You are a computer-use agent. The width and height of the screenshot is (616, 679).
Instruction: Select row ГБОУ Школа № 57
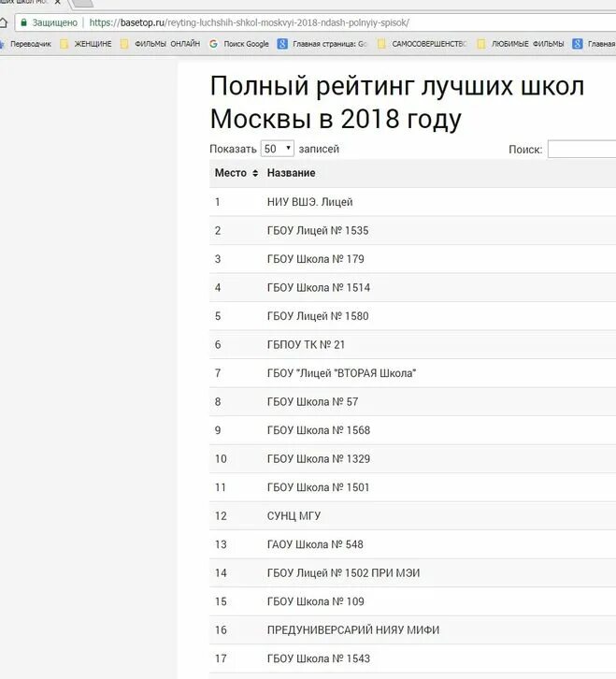pyautogui.click(x=412, y=402)
